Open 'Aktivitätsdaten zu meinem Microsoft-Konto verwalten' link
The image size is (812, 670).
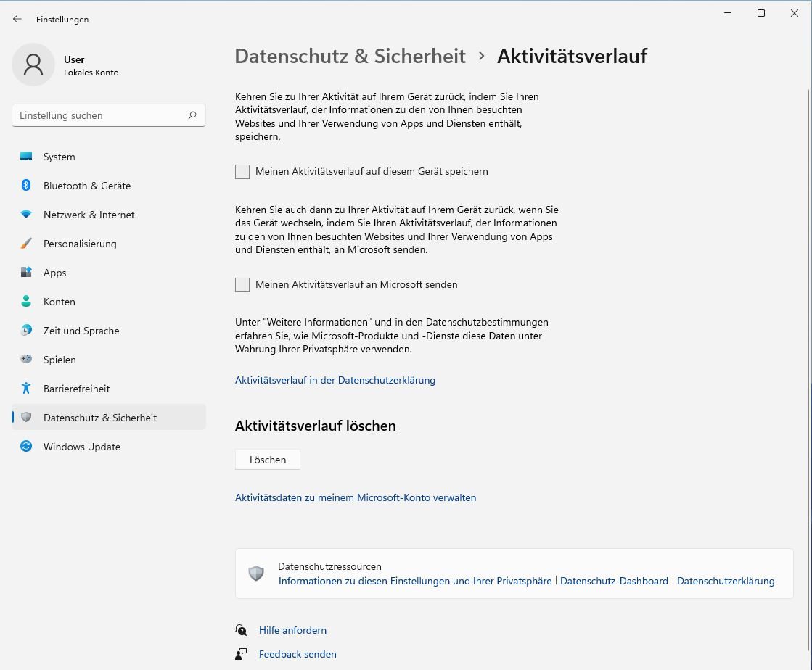(356, 497)
